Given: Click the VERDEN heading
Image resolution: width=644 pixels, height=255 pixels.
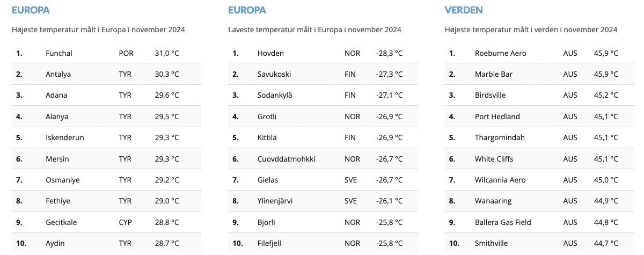Looking at the screenshot, I should coord(464,10).
